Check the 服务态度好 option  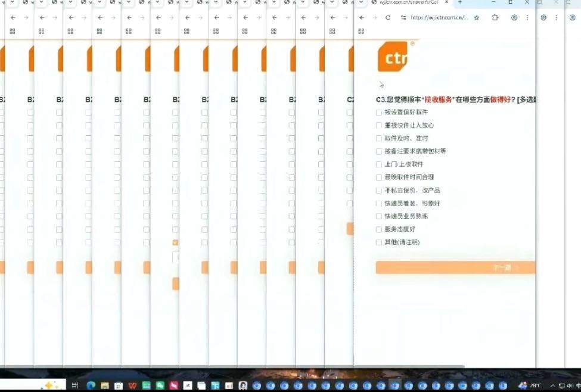click(380, 229)
